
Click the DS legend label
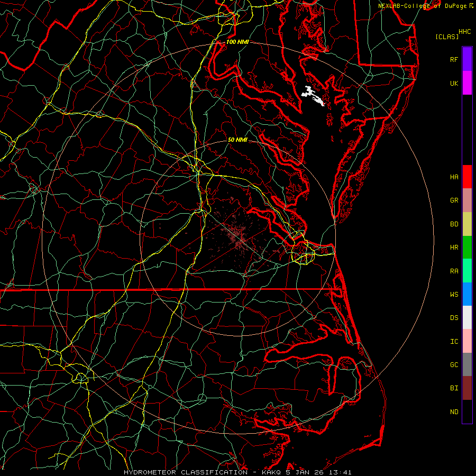tap(454, 318)
